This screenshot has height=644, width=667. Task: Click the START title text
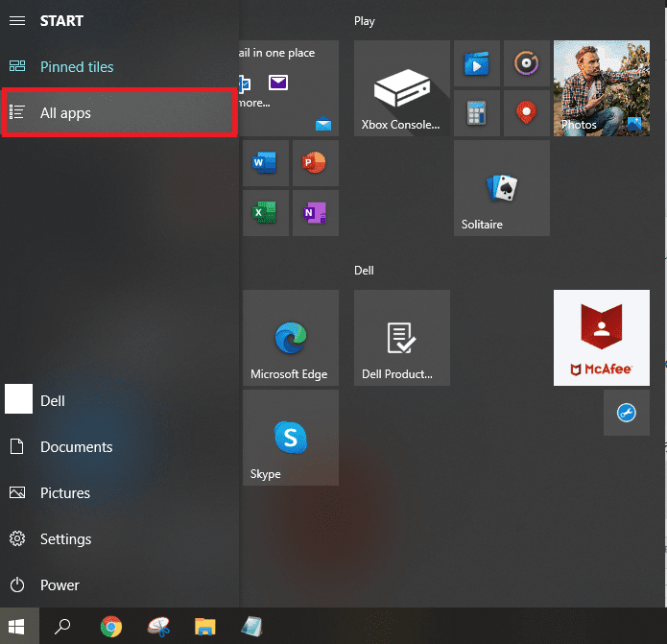pyautogui.click(x=61, y=21)
